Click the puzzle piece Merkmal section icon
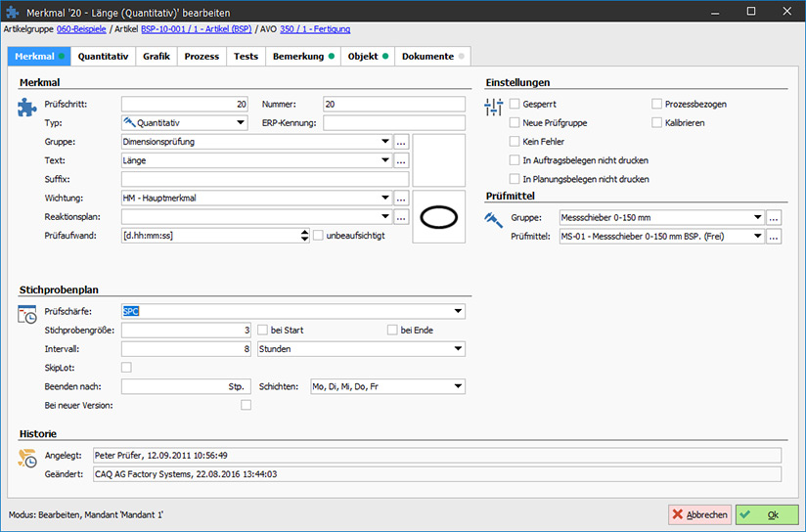 click(26, 108)
